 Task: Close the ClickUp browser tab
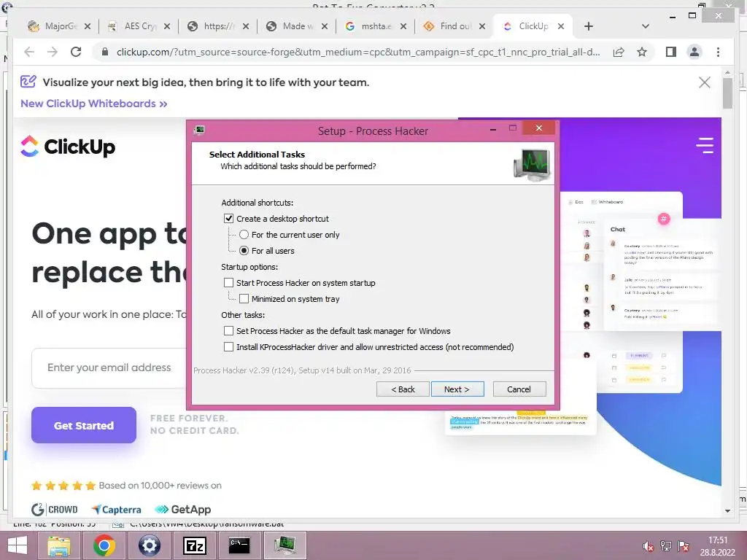point(561,26)
